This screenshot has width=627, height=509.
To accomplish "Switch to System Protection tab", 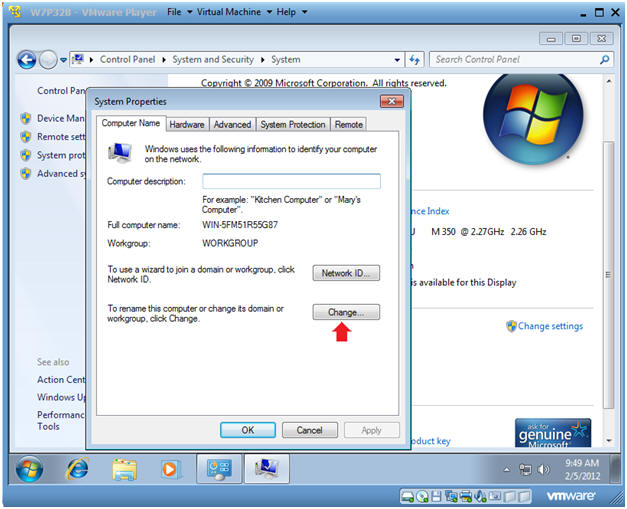I will (x=293, y=124).
